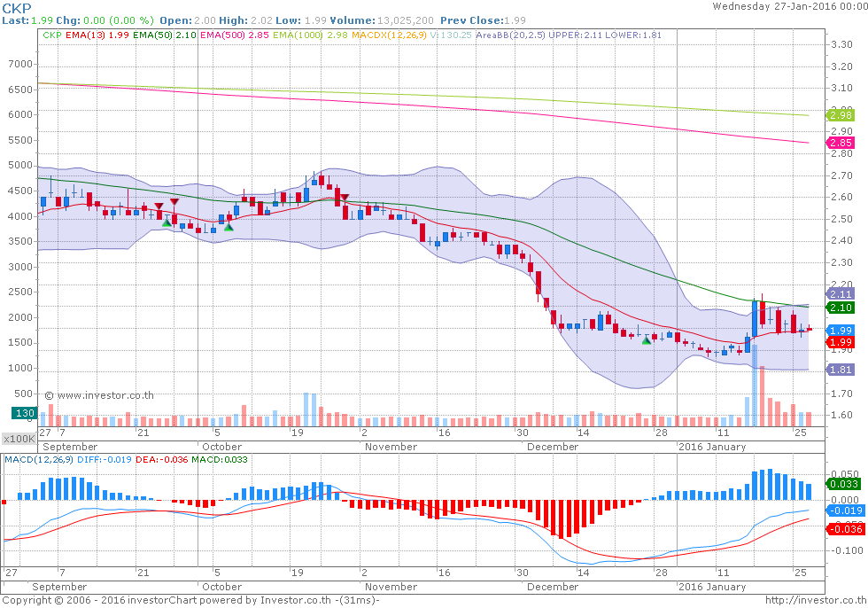Click the 2500 volume axis label
The image size is (868, 608).
pyautogui.click(x=20, y=292)
